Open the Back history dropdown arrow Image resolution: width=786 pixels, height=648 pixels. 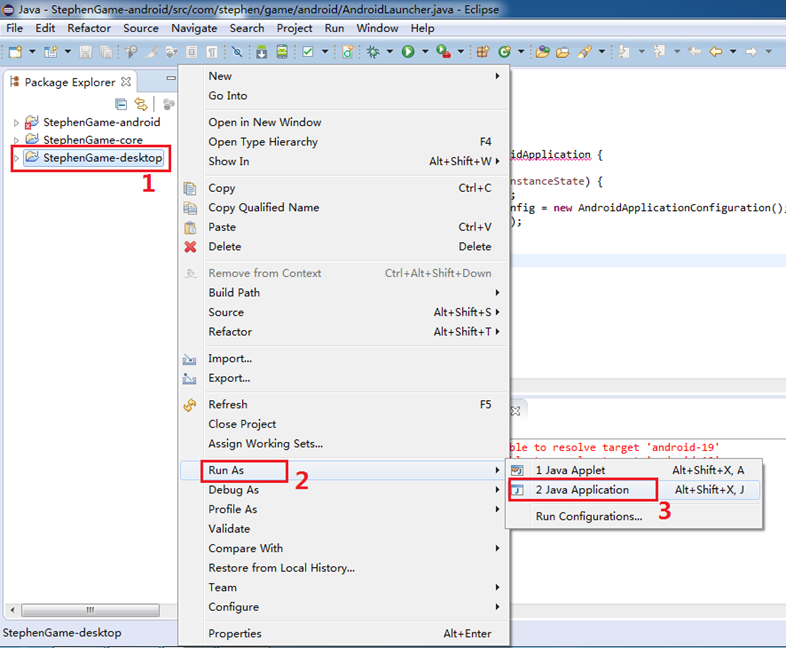(733, 52)
